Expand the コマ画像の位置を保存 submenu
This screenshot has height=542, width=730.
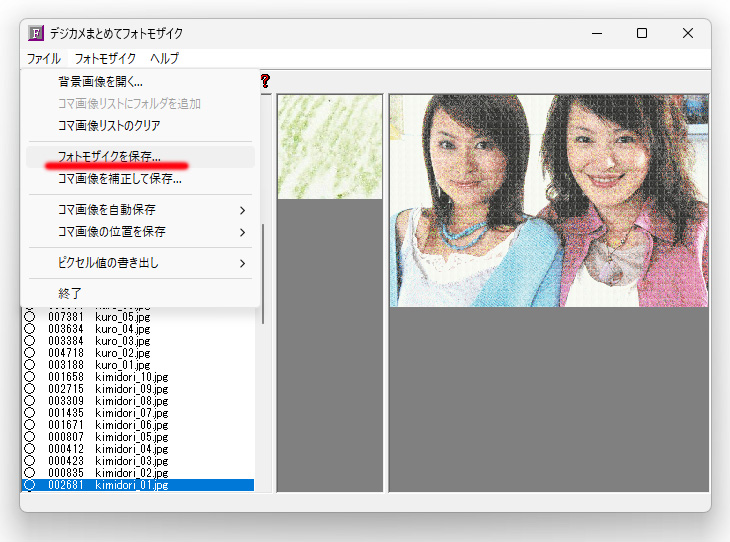click(x=140, y=232)
